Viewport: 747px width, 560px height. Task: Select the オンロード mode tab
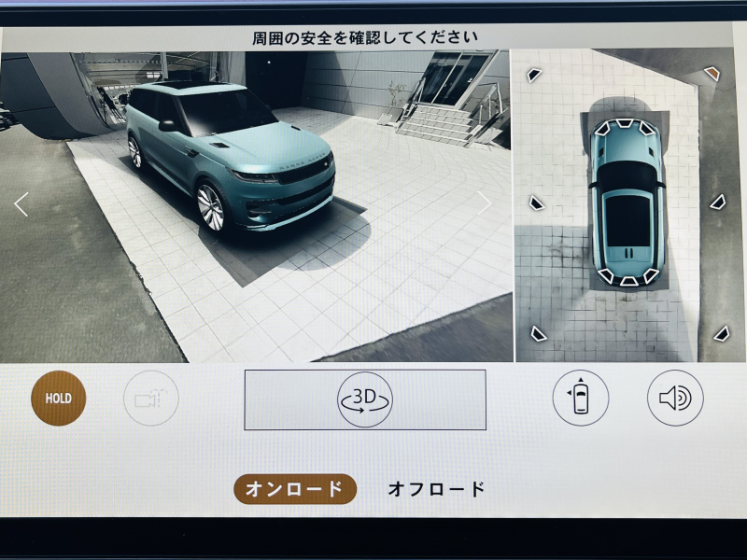point(295,489)
